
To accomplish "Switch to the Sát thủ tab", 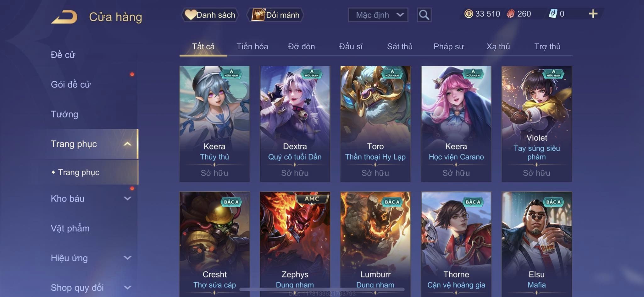I will 400,46.
